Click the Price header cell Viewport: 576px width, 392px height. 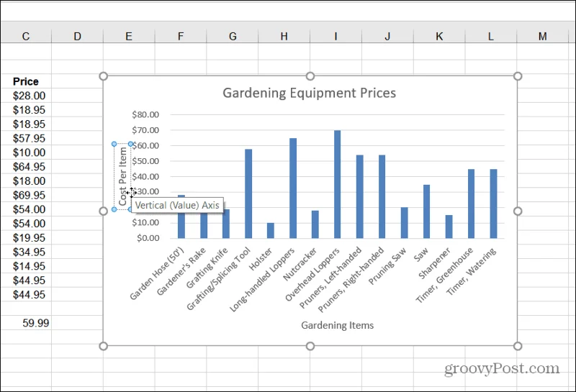pyautogui.click(x=26, y=81)
